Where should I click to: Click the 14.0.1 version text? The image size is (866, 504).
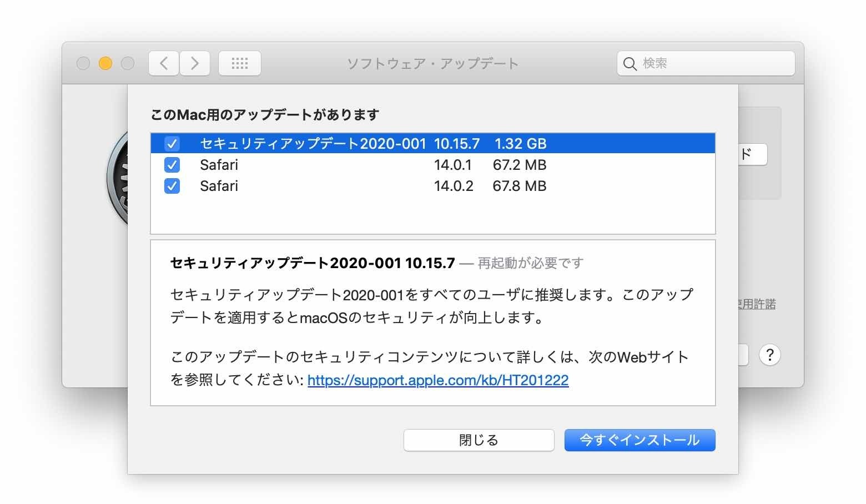coord(453,165)
